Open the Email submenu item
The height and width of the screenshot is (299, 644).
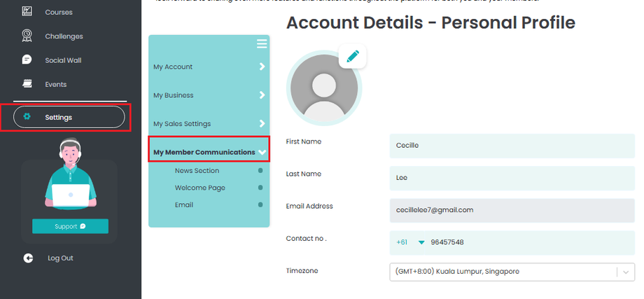(x=184, y=205)
